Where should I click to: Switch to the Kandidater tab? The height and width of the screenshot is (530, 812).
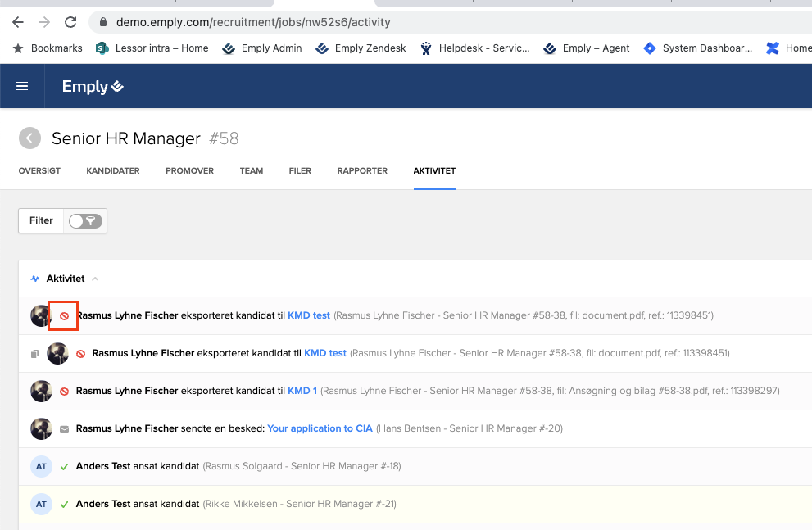tap(113, 171)
